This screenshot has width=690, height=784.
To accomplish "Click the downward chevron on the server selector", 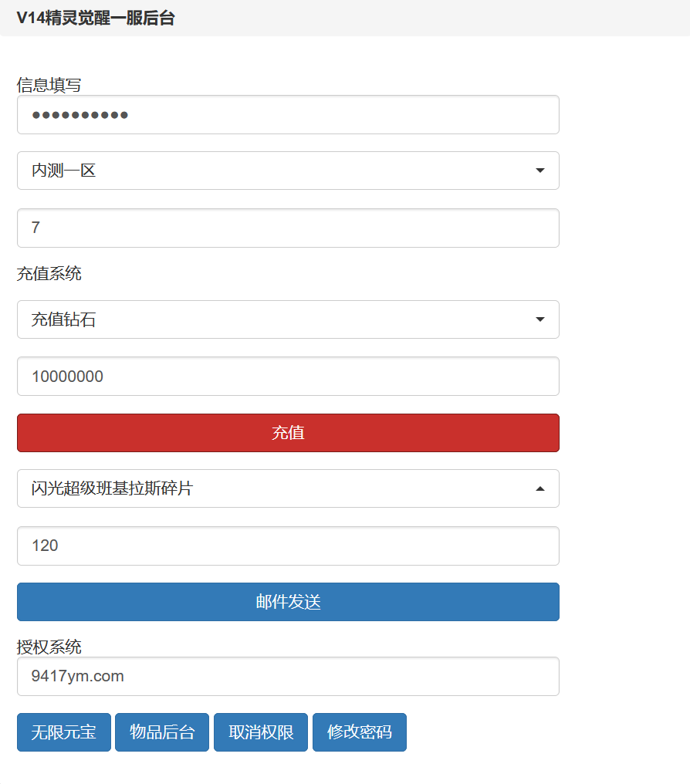I will pos(539,171).
